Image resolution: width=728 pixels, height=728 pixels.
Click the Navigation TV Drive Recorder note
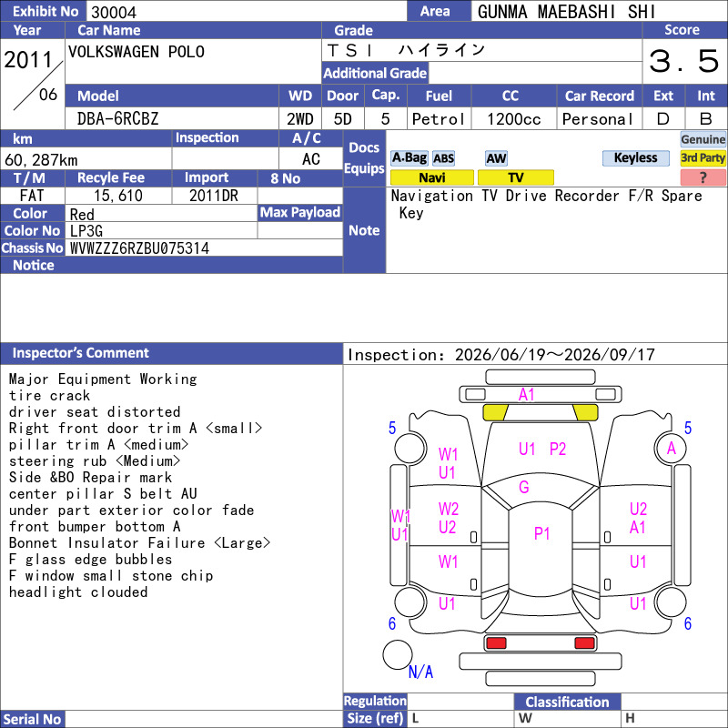pyautogui.click(x=547, y=204)
